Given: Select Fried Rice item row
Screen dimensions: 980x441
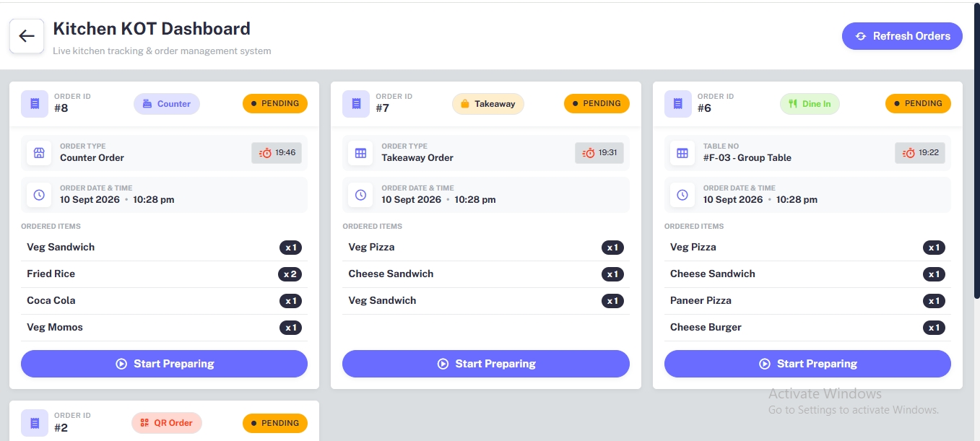Looking at the screenshot, I should [164, 274].
